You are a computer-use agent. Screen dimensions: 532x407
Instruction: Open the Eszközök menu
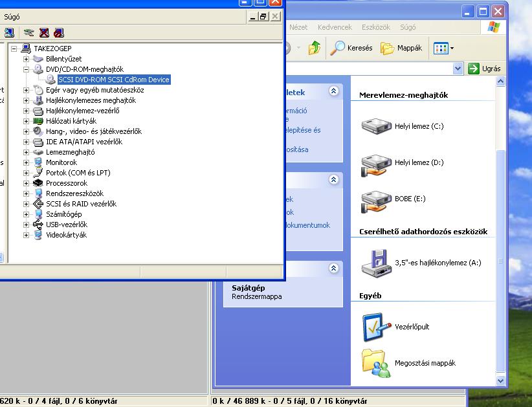375,27
